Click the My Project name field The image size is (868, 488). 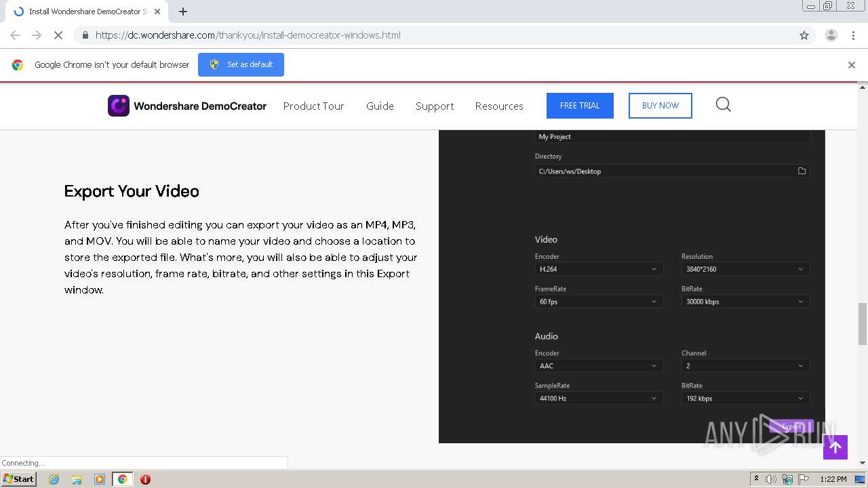(x=672, y=137)
